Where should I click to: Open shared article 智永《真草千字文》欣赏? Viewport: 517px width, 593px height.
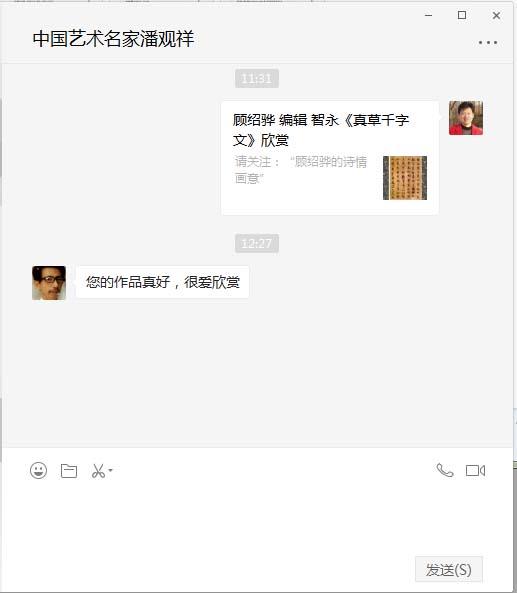pos(330,158)
